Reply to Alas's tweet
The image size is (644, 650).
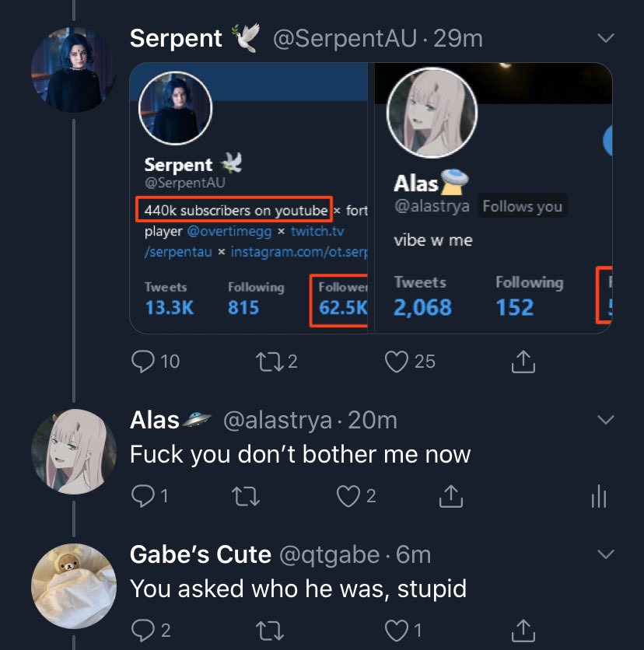(x=143, y=496)
